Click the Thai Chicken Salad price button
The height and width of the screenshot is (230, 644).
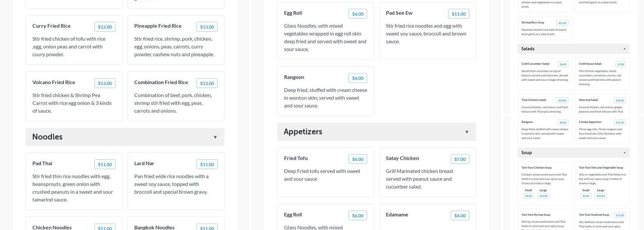(x=563, y=100)
